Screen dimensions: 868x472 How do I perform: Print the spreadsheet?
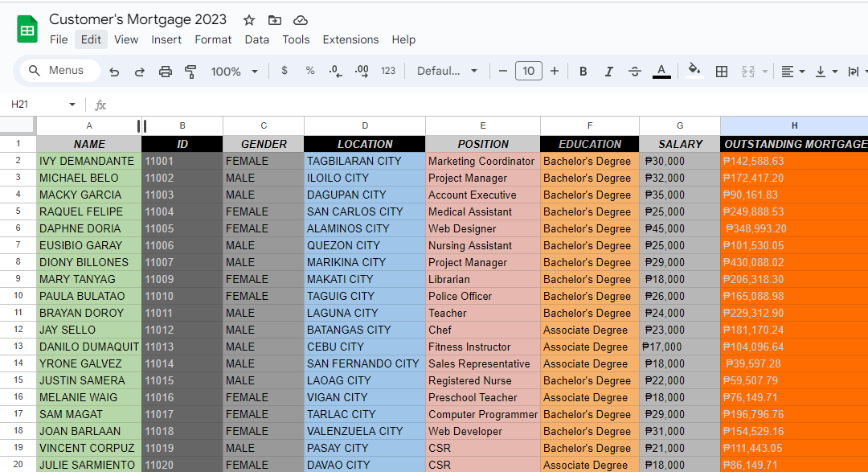click(x=165, y=72)
